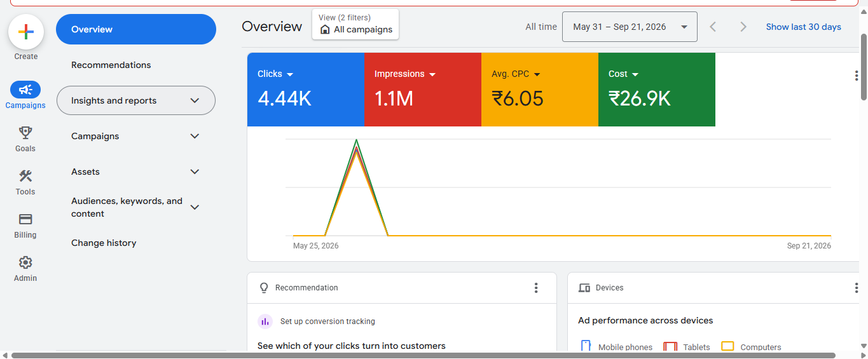
Task: Open Recommendation card three-dot menu
Action: click(536, 288)
